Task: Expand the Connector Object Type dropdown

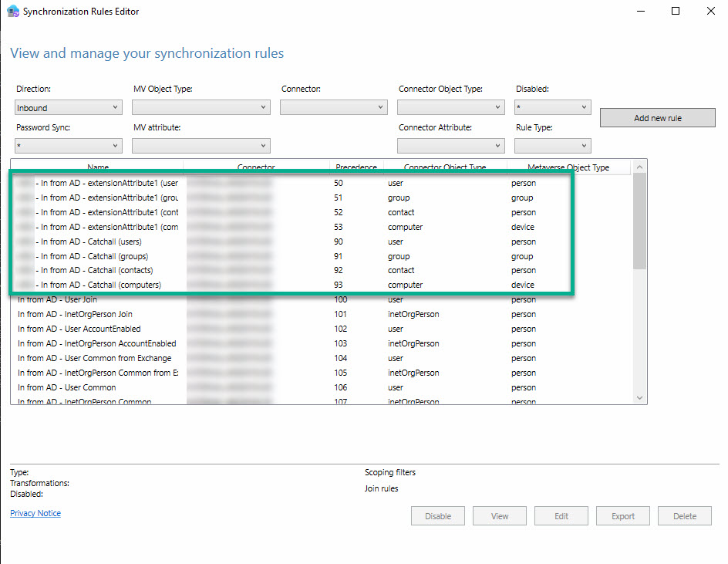Action: pyautogui.click(x=450, y=108)
